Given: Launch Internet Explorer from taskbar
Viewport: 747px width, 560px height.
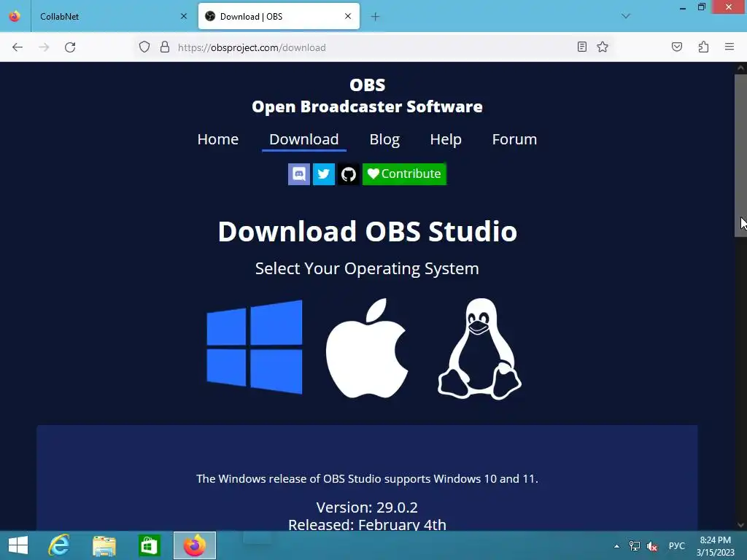Looking at the screenshot, I should click(x=59, y=545).
